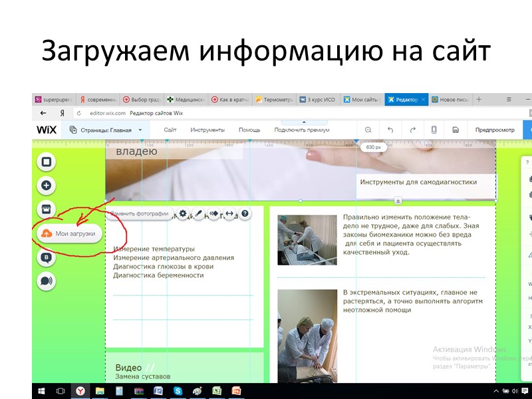Open help question icon on floating toolbar
Viewport: 532px width, 399px height.
pos(245,213)
